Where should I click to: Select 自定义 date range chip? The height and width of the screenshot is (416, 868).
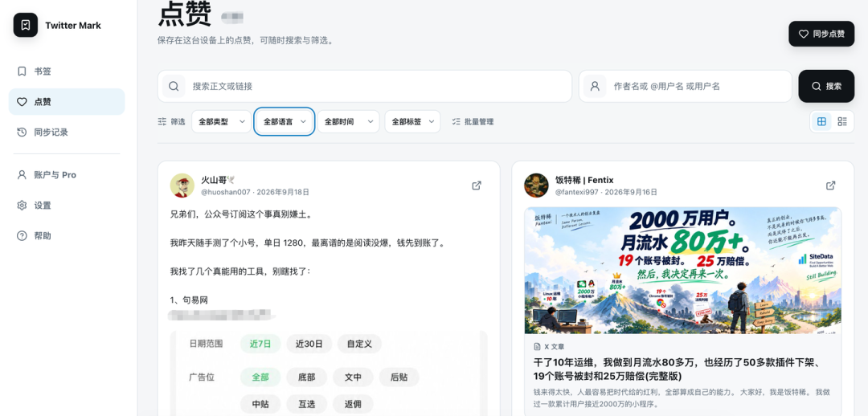359,344
